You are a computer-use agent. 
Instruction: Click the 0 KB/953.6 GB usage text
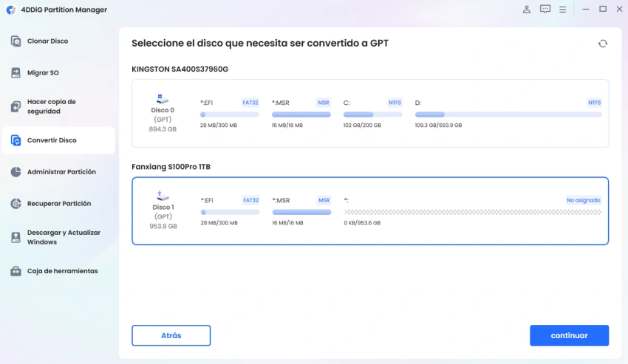coord(362,223)
